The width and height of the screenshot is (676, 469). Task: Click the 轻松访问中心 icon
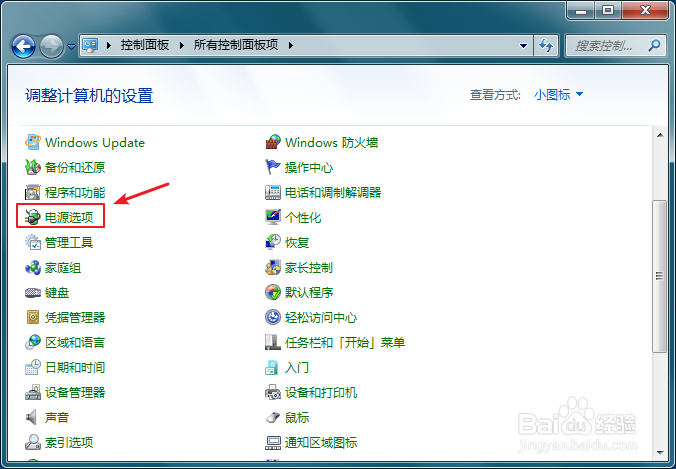[x=273, y=317]
